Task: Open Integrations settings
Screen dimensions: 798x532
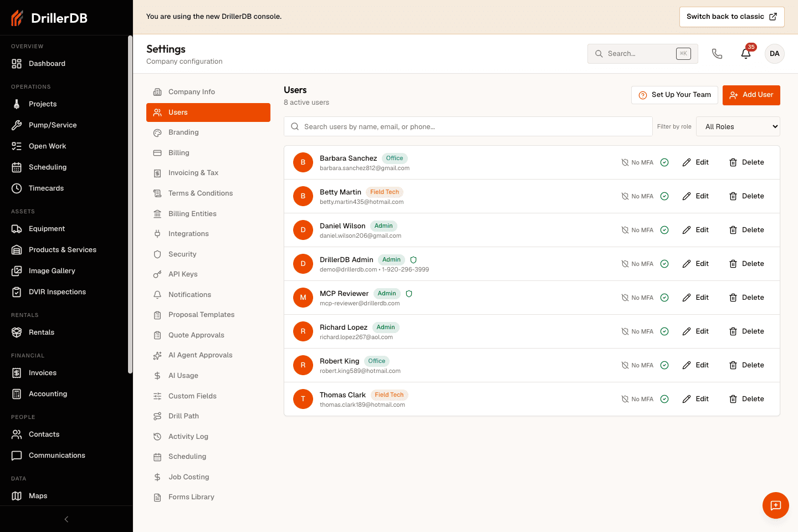Action: coord(208,234)
